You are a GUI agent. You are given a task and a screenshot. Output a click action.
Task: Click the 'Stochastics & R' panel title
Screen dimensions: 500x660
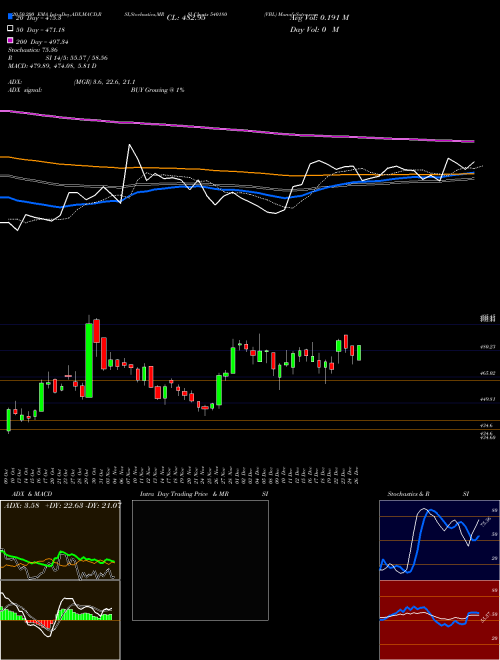tap(409, 494)
